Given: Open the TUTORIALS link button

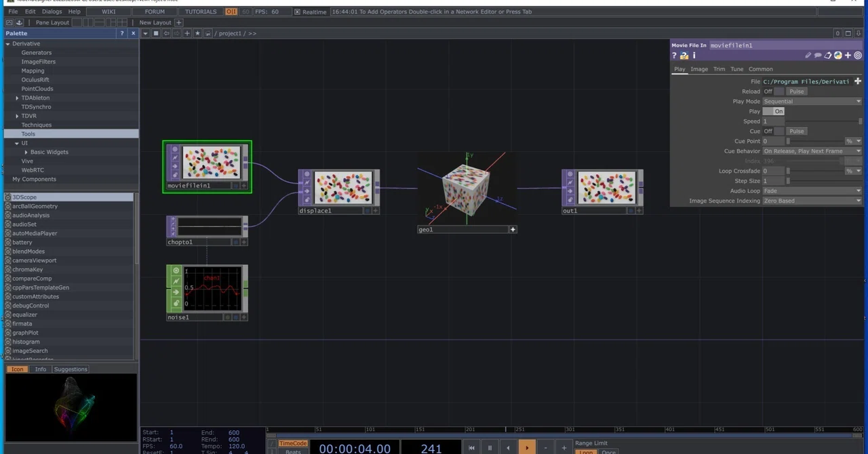Looking at the screenshot, I should point(201,12).
